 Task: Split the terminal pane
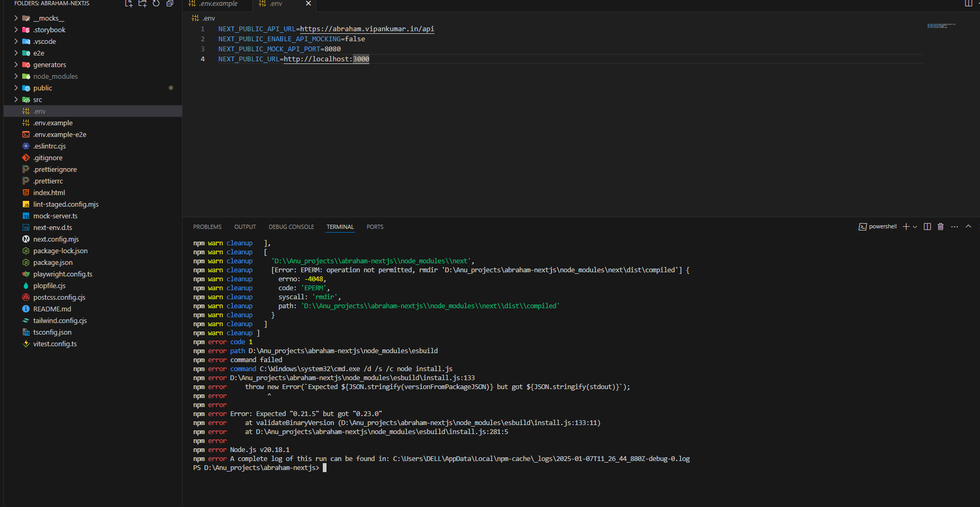pyautogui.click(x=927, y=227)
